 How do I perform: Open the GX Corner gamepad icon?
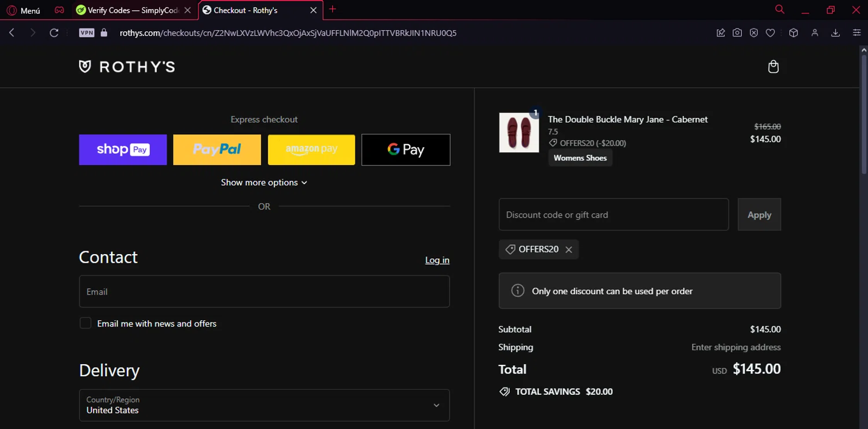coord(59,10)
